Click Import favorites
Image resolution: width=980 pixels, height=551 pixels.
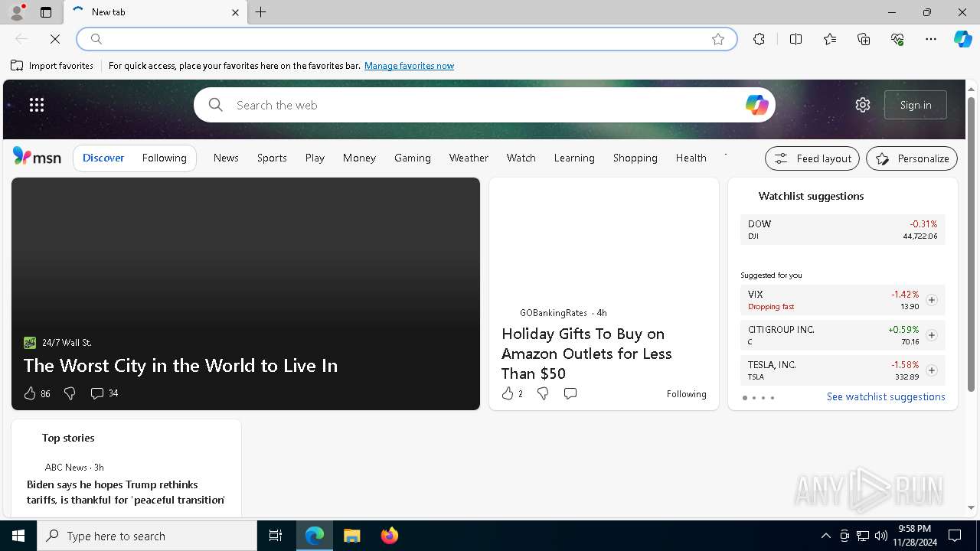coord(52,66)
